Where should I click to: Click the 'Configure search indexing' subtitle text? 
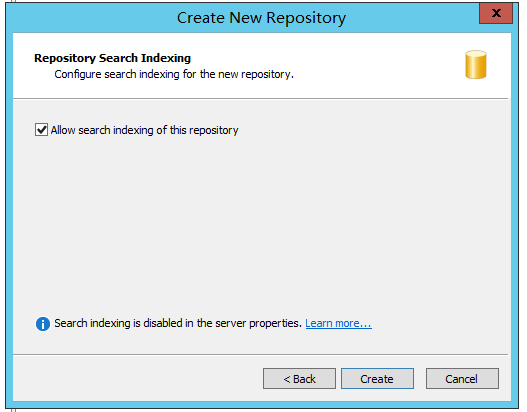coord(174,74)
